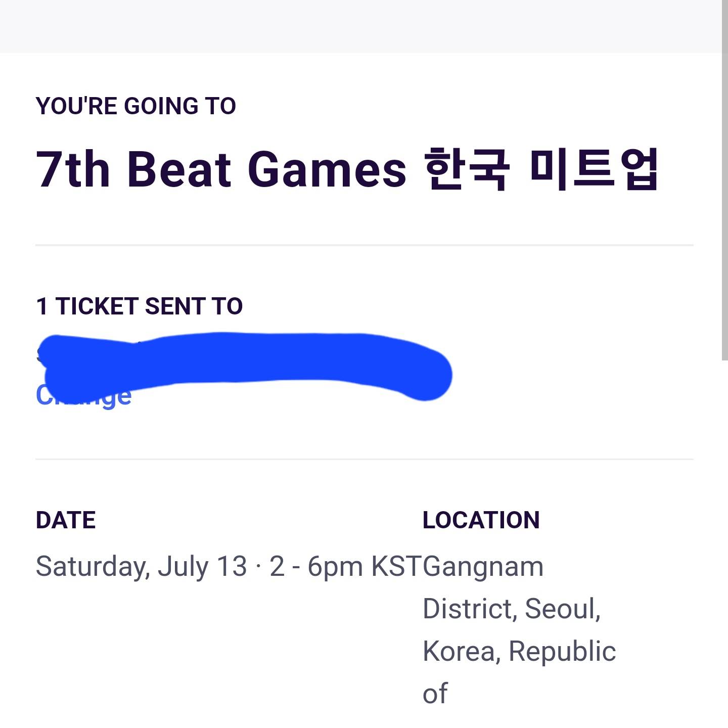This screenshot has width=728, height=728.
Task: Click the "YOU'RE GOING TO" heading
Action: [x=135, y=106]
